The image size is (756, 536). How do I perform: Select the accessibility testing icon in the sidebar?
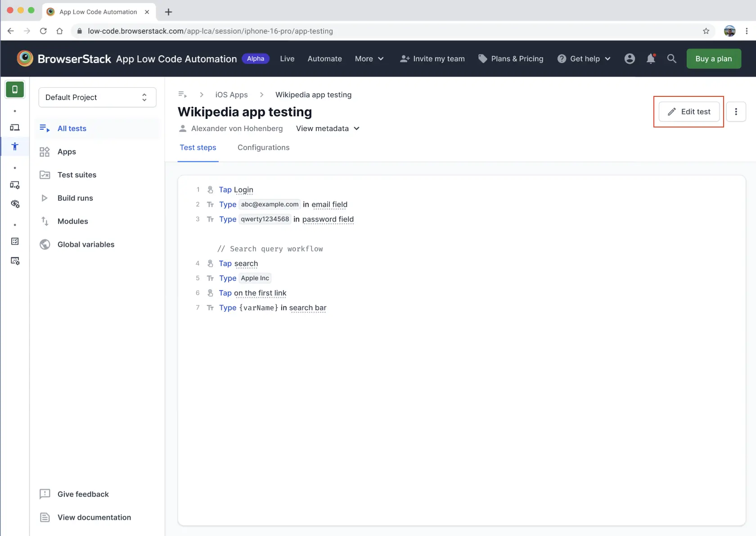[15, 146]
